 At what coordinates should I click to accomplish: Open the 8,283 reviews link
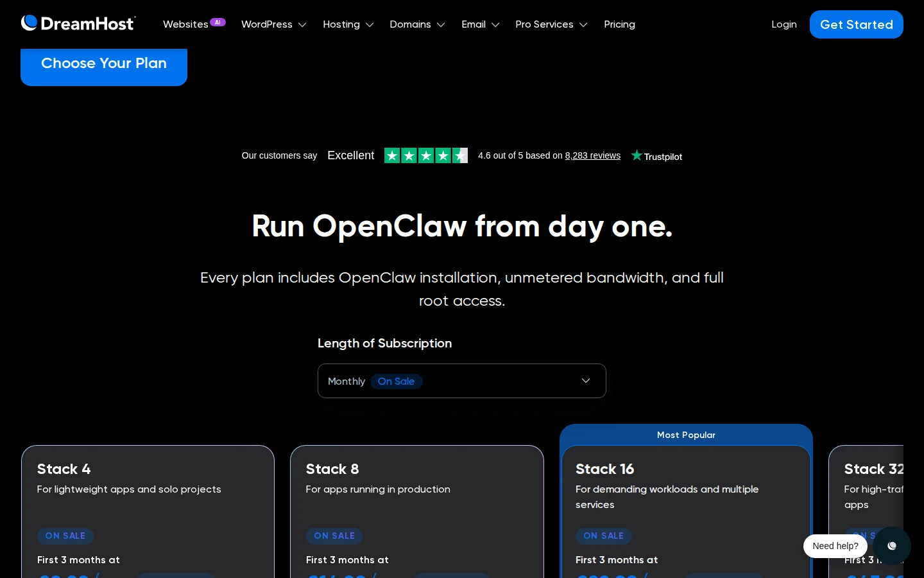click(x=593, y=155)
